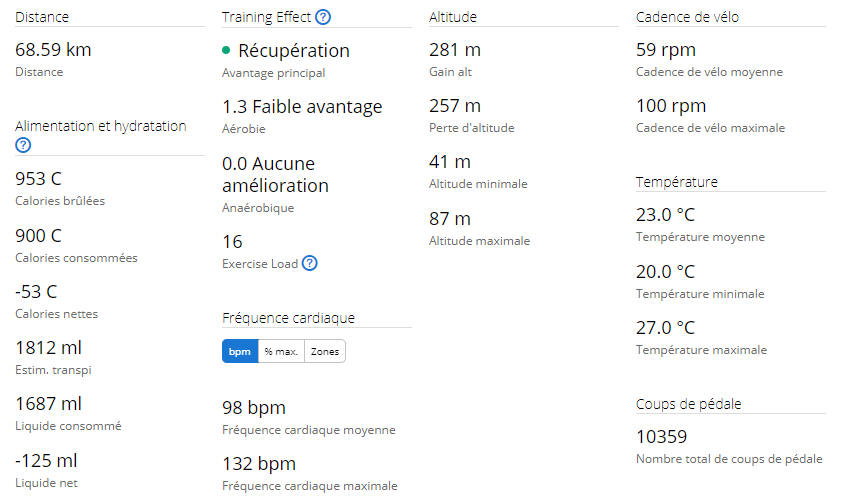846x503 pixels.
Task: Click the 68.59 km distance value
Action: point(53,50)
